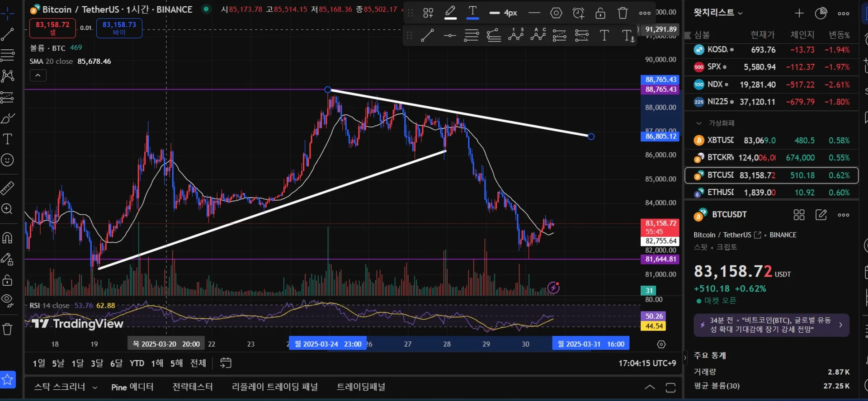Viewport: 868px width, 401px height.
Task: Select the brush drawing tool
Action: pyautogui.click(x=8, y=118)
